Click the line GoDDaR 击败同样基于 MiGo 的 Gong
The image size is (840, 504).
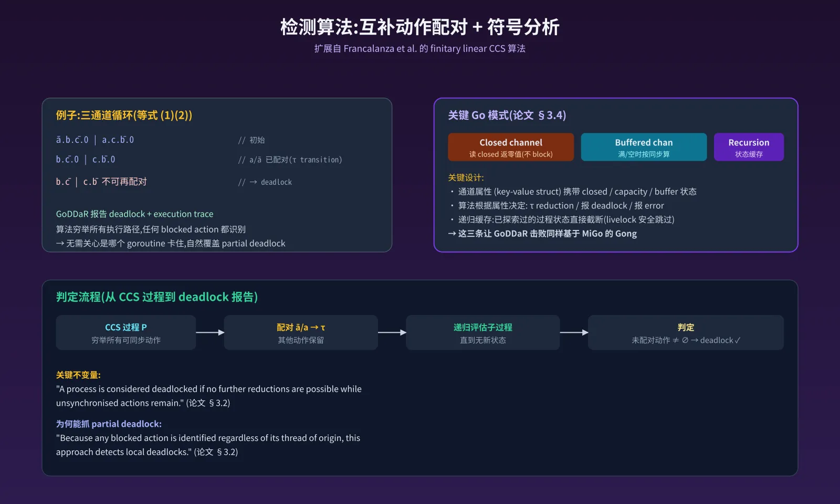542,234
